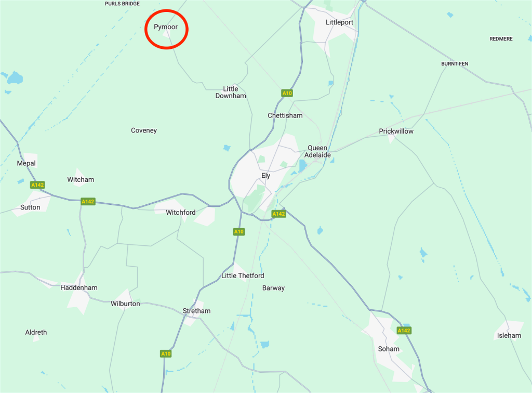
Task: Click the A142 badge southeast of Ely
Action: tap(279, 214)
